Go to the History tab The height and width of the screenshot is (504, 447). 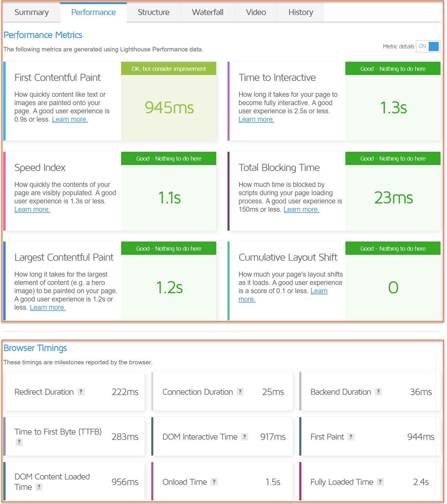(x=300, y=12)
